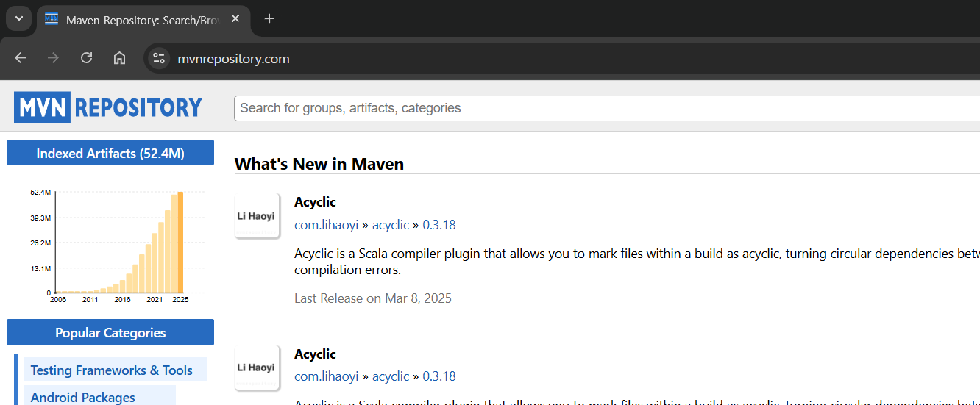Open the first Acyclic artifact title

point(315,201)
